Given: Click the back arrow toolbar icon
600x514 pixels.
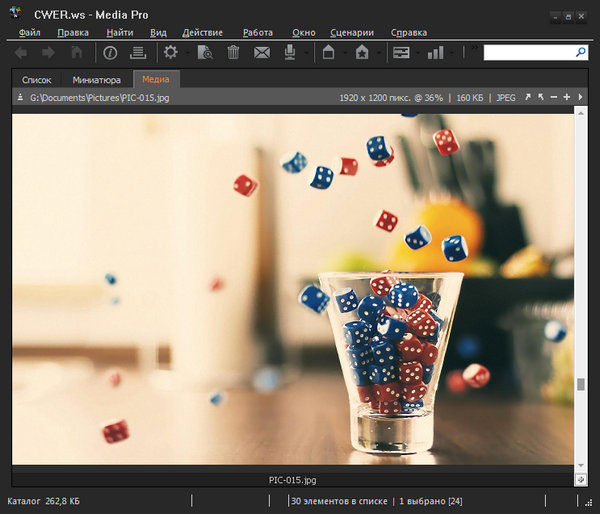Looking at the screenshot, I should pyautogui.click(x=21, y=52).
